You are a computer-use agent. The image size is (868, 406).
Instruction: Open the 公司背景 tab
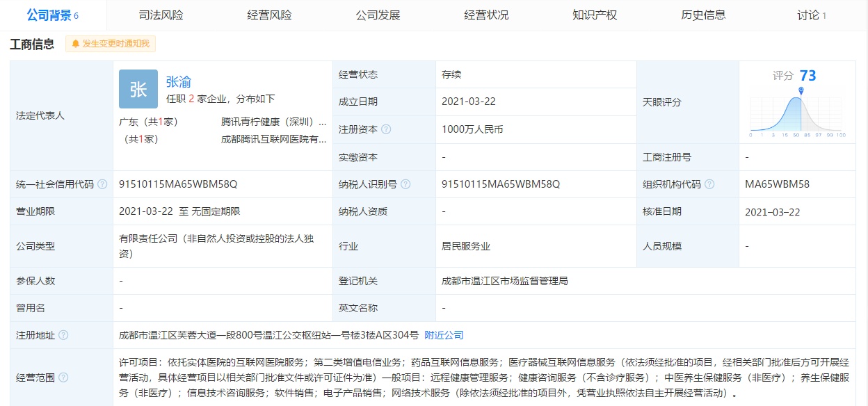coord(53,15)
